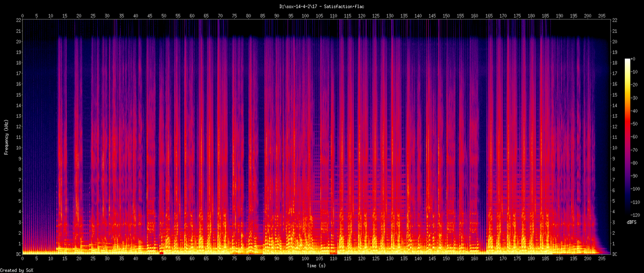Image resolution: width=644 pixels, height=273 pixels.
Task: Click the "Frequency (kHz)" axis label
Action: pos(7,137)
